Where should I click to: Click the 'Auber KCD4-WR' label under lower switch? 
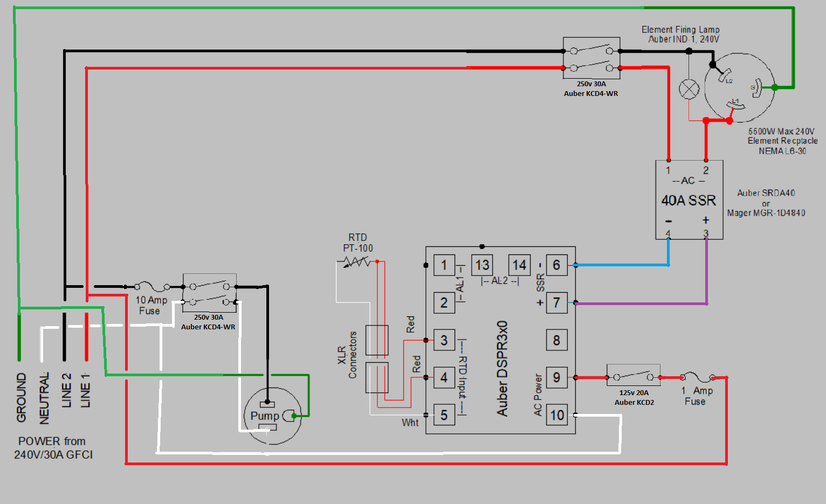[x=208, y=327]
